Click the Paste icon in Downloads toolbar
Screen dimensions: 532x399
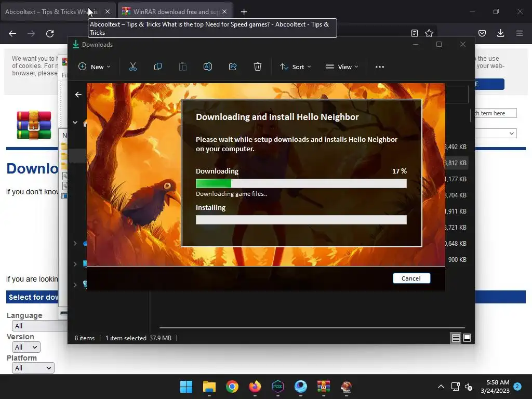(183, 67)
